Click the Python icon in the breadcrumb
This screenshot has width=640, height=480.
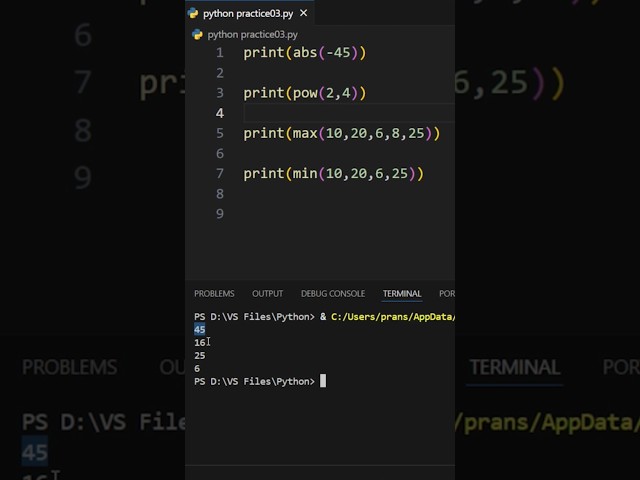(198, 35)
